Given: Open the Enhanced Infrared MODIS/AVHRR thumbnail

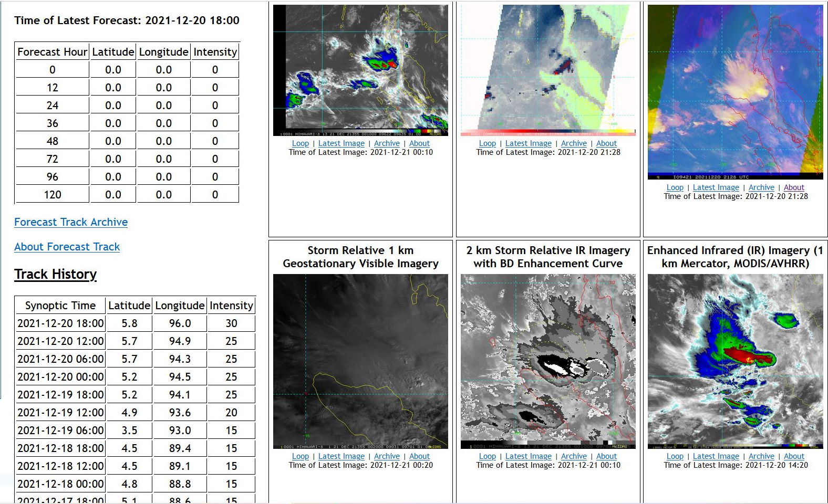Looking at the screenshot, I should tap(735, 361).
